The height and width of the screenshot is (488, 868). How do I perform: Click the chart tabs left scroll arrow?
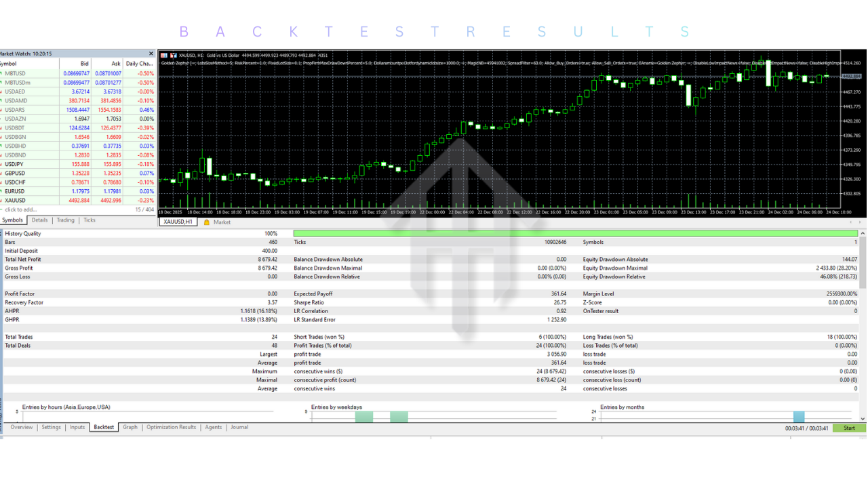[x=851, y=222]
